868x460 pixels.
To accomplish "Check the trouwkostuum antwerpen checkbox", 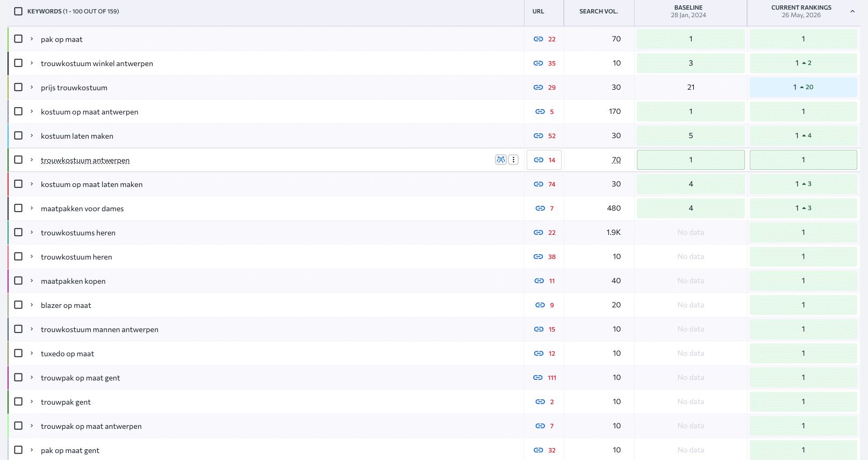I will coord(18,160).
